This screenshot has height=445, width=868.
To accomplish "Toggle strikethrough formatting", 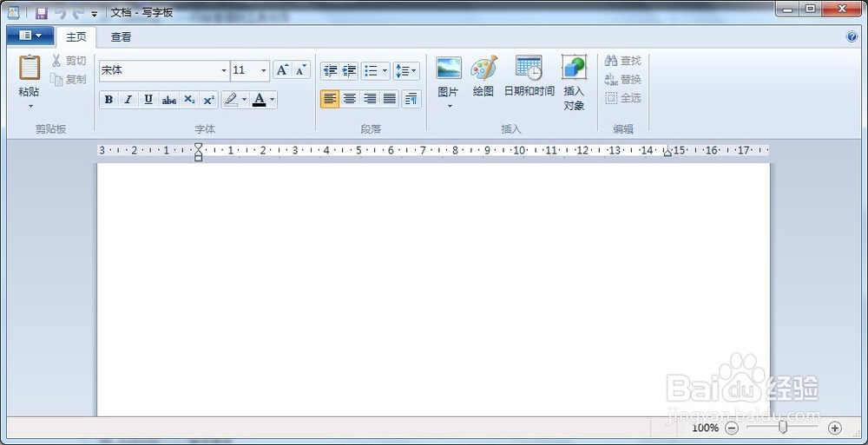I will [169, 100].
